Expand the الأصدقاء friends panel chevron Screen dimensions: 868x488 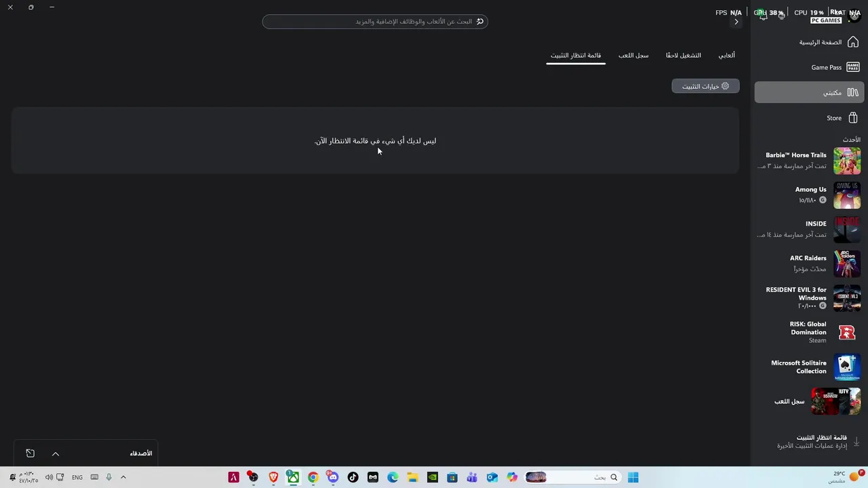[56, 453]
